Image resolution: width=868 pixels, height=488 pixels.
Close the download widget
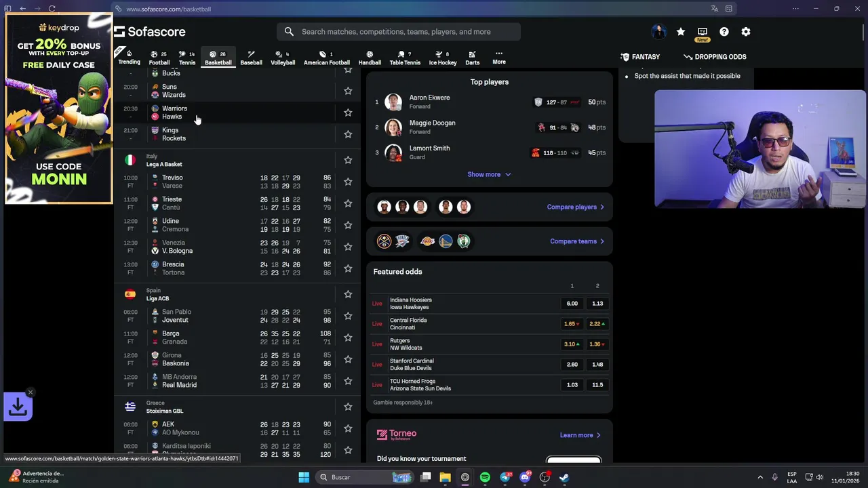pos(30,392)
